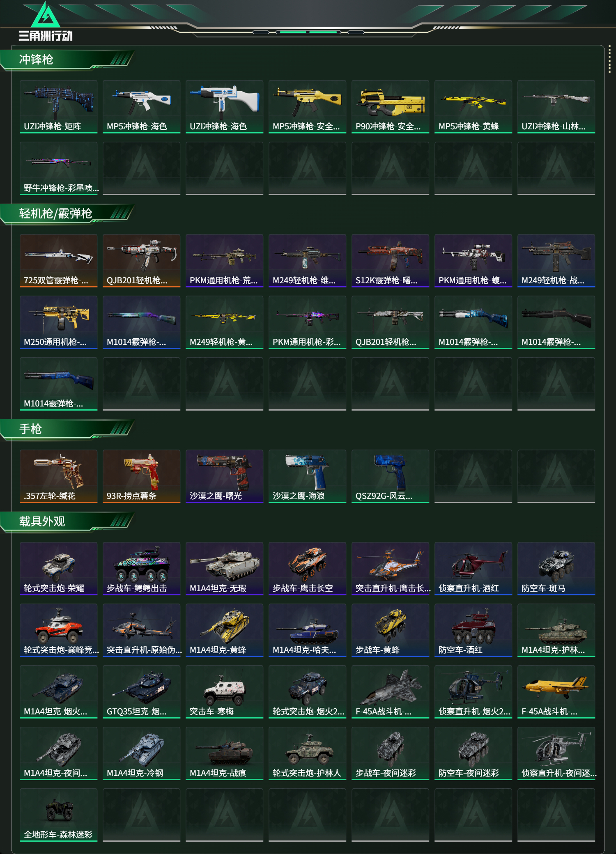Screen dimensions: 616x854
Task: Click the 载具外观 category header
Action: pos(42,521)
